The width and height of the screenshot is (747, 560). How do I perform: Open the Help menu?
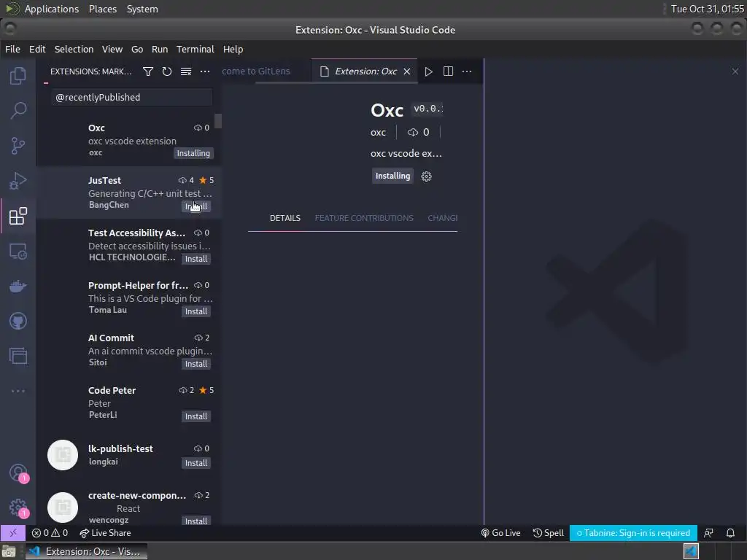[x=233, y=49]
